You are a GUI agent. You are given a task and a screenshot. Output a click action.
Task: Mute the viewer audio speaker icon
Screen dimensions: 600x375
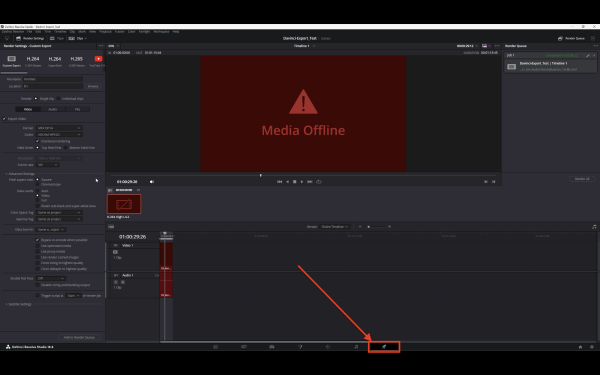(152, 182)
